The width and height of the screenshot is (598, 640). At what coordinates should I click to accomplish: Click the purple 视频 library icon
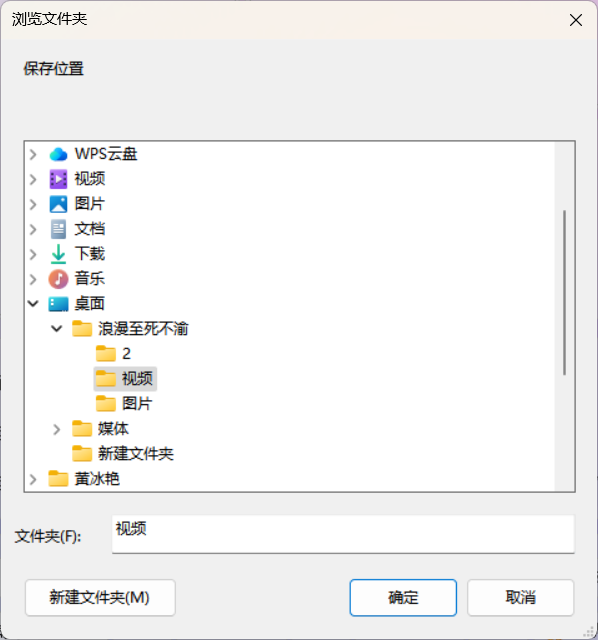58,179
